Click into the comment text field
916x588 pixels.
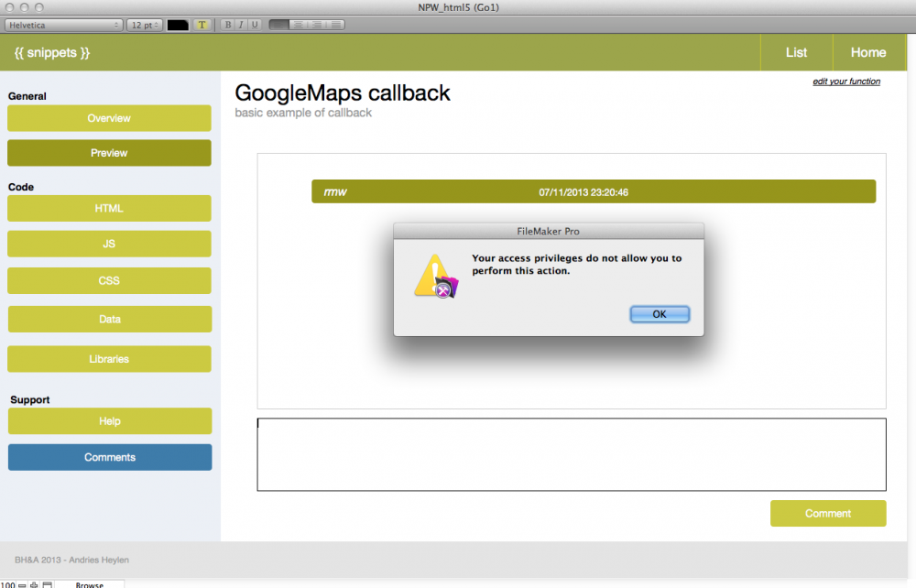click(571, 454)
